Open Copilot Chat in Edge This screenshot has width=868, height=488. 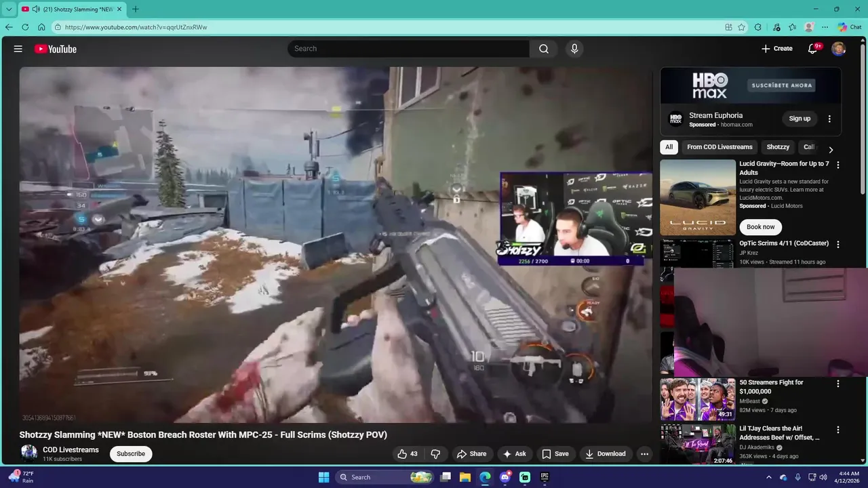[x=850, y=27]
